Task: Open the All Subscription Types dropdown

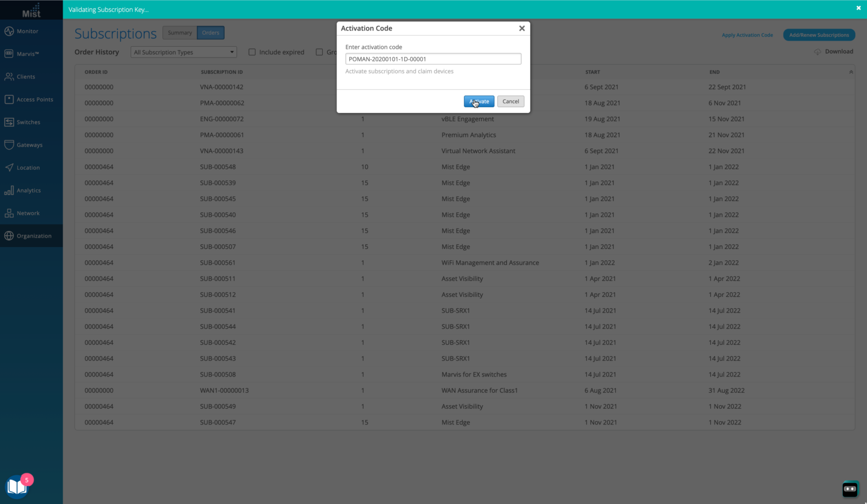Action: click(x=183, y=52)
